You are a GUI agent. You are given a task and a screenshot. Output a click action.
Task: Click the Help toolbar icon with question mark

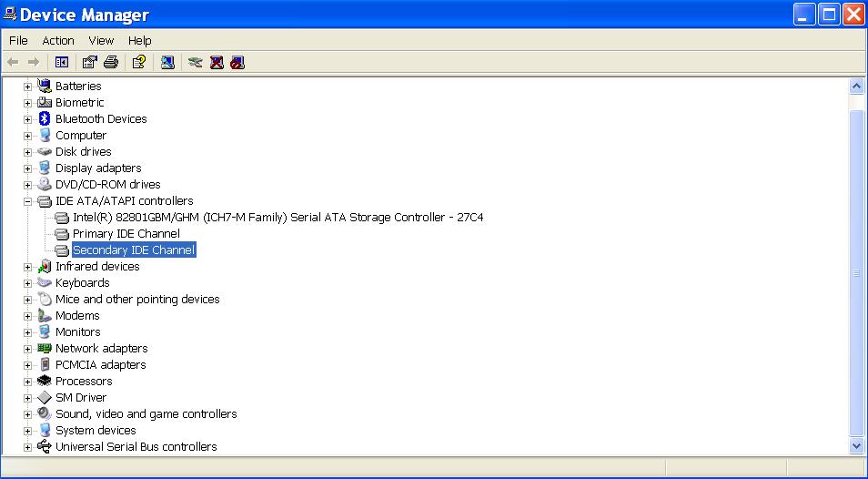pos(139,63)
